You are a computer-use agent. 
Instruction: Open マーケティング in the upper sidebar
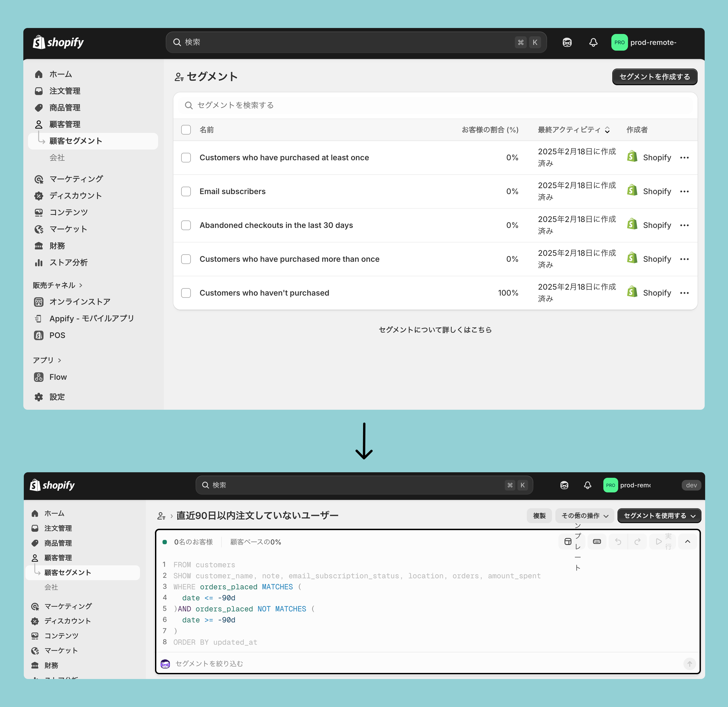[x=76, y=179]
